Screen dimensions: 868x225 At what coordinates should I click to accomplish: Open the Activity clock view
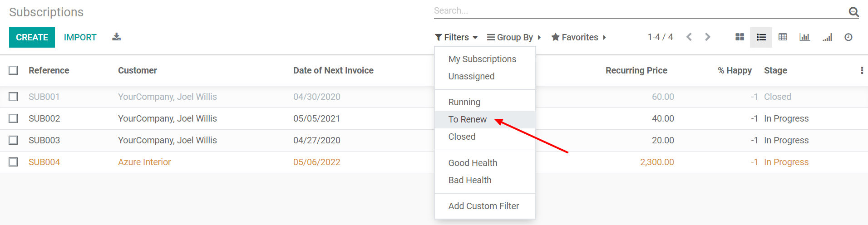click(848, 37)
